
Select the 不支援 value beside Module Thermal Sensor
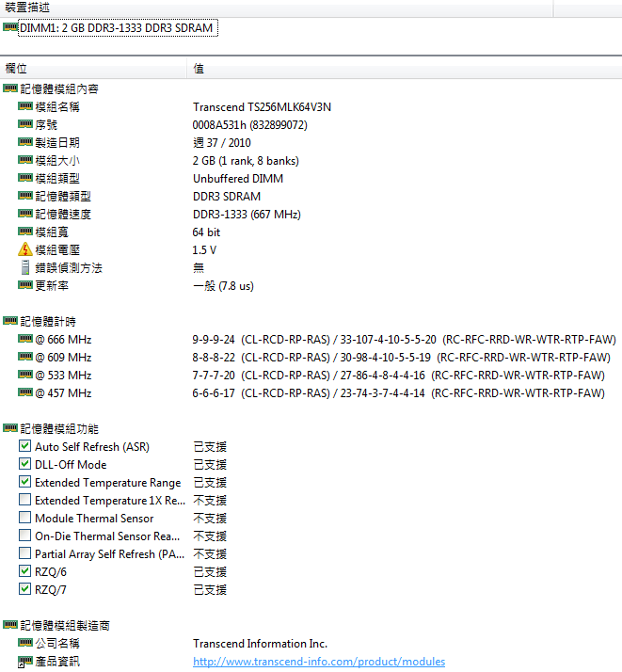tap(210, 519)
